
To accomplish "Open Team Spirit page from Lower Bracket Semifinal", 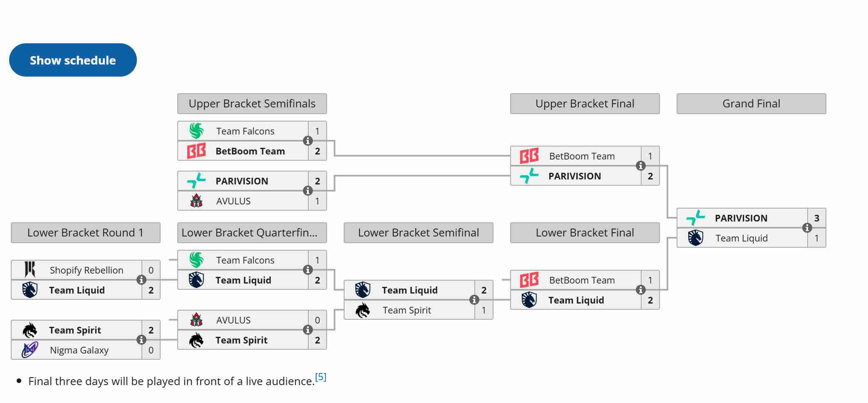I will pos(407,310).
